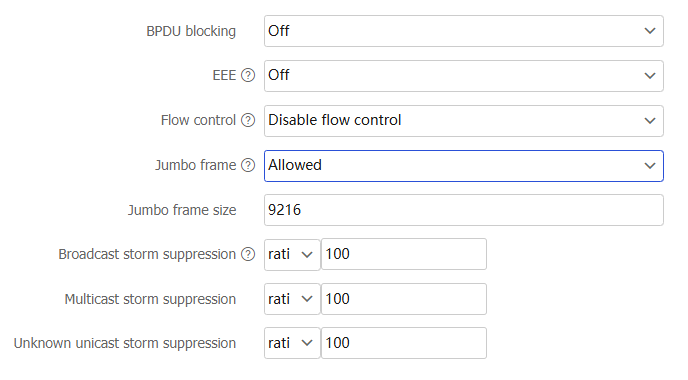Click the Unknown unicast storm suppression value field
Viewport: 688px width, 380px height.
click(x=404, y=343)
